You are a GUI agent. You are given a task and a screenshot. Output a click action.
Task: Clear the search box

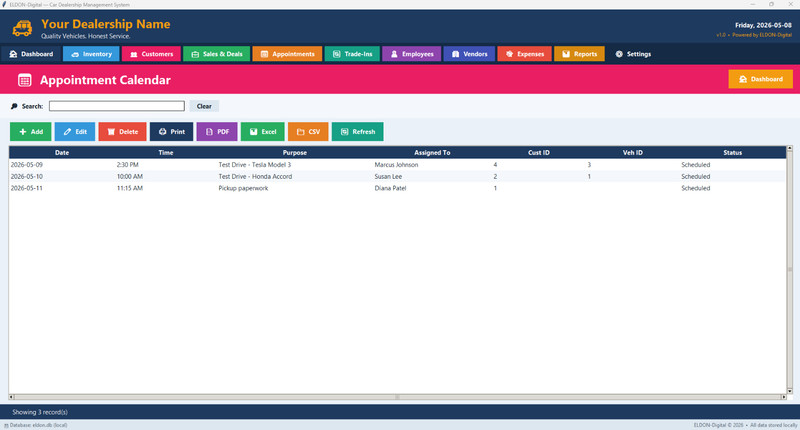(204, 106)
